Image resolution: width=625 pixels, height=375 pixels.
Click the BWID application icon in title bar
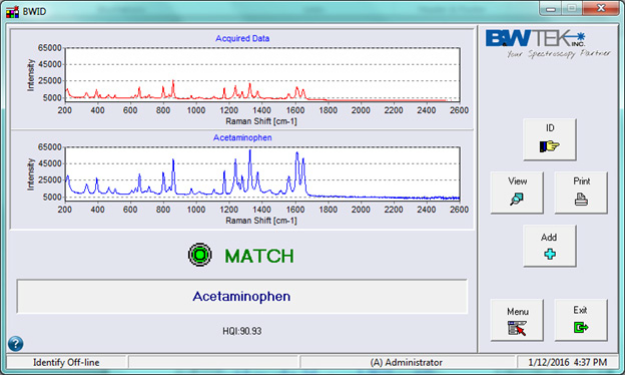[12, 12]
